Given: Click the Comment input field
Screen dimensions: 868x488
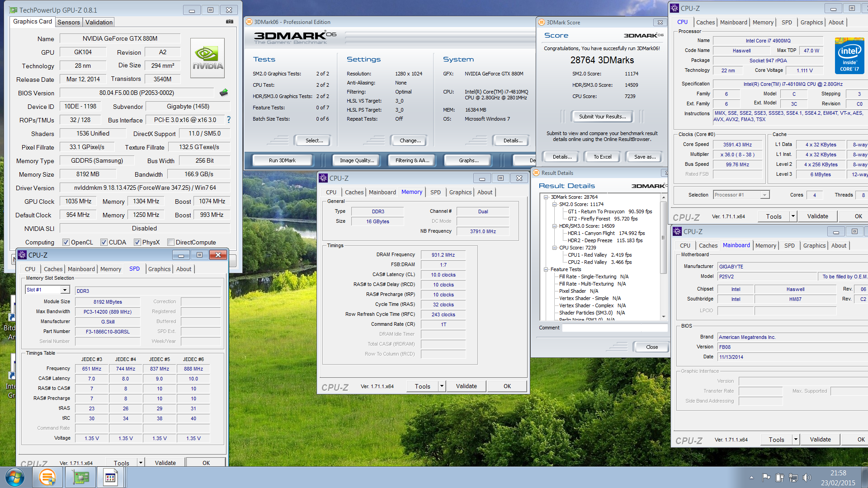Looking at the screenshot, I should click(x=615, y=328).
